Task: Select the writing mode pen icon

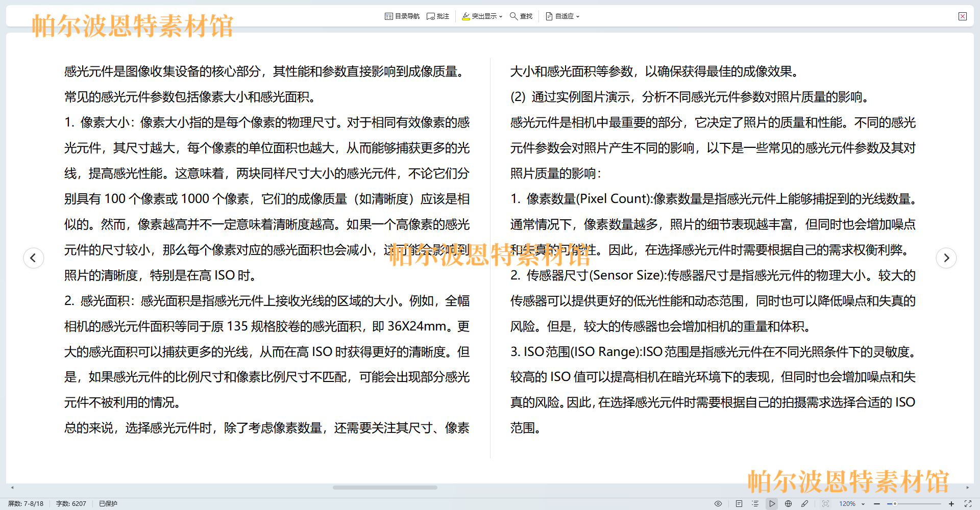Action: click(x=805, y=503)
